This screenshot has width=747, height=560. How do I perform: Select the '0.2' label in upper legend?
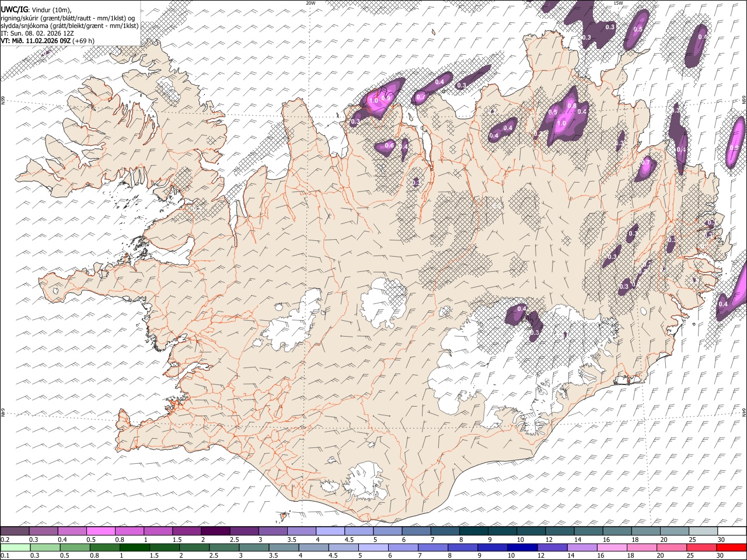pyautogui.click(x=5, y=540)
